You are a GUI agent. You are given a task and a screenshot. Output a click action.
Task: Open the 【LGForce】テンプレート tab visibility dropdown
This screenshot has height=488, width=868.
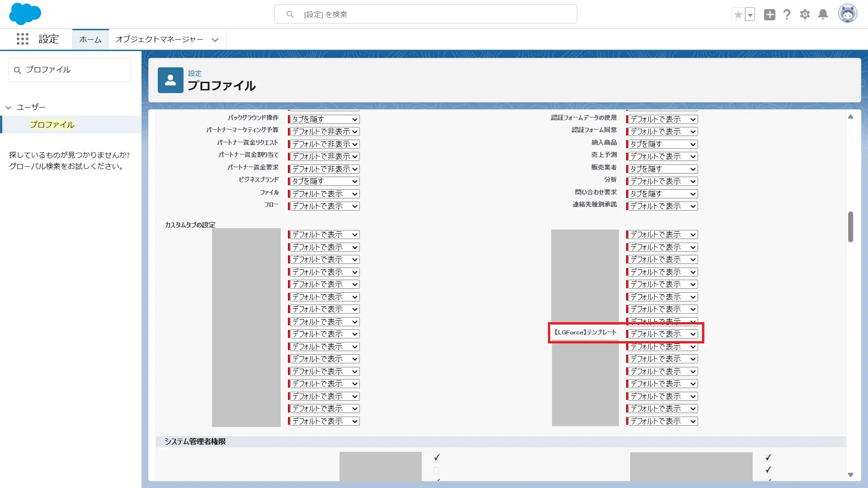point(663,334)
